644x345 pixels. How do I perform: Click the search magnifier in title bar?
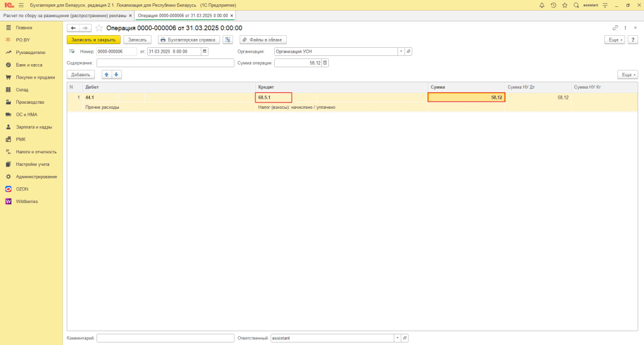click(x=576, y=5)
